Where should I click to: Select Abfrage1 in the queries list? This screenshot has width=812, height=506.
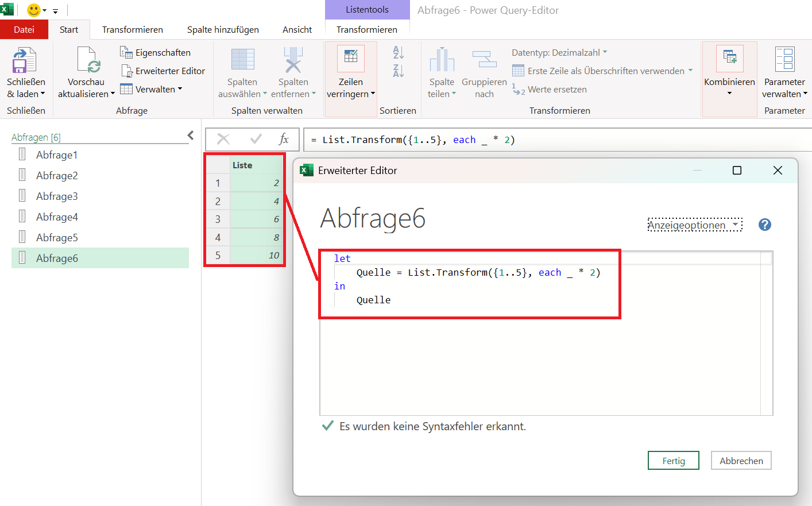(x=100, y=154)
